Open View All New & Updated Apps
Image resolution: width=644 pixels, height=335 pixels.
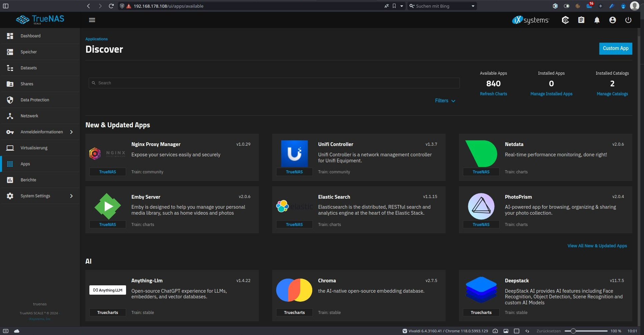(597, 246)
